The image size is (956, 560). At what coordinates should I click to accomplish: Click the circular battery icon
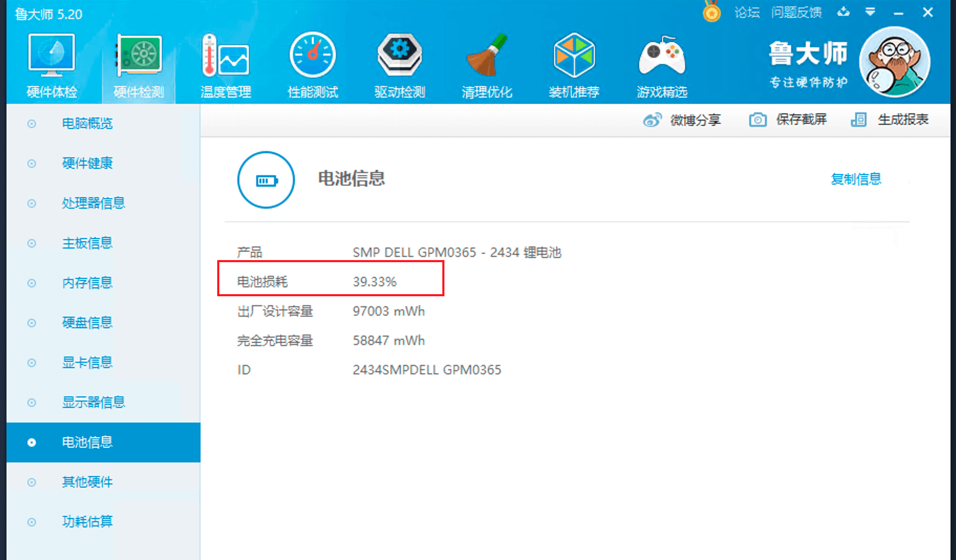266,180
